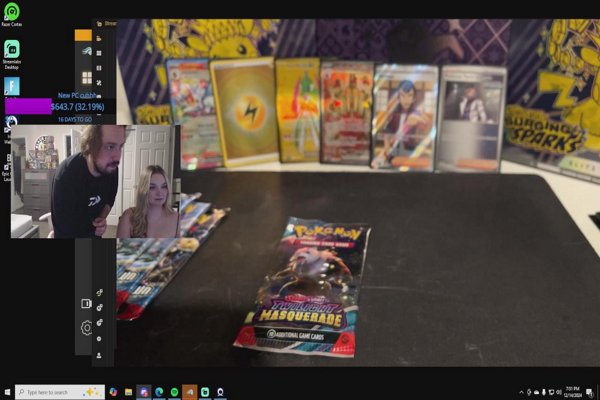Viewport: 600px width, 400px height.
Task: Open the volume control in system tray
Action: [x=559, y=392]
